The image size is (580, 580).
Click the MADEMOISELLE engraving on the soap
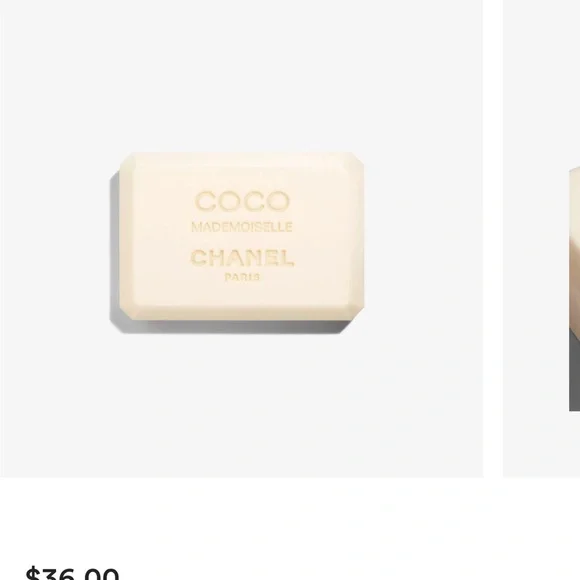[242, 227]
